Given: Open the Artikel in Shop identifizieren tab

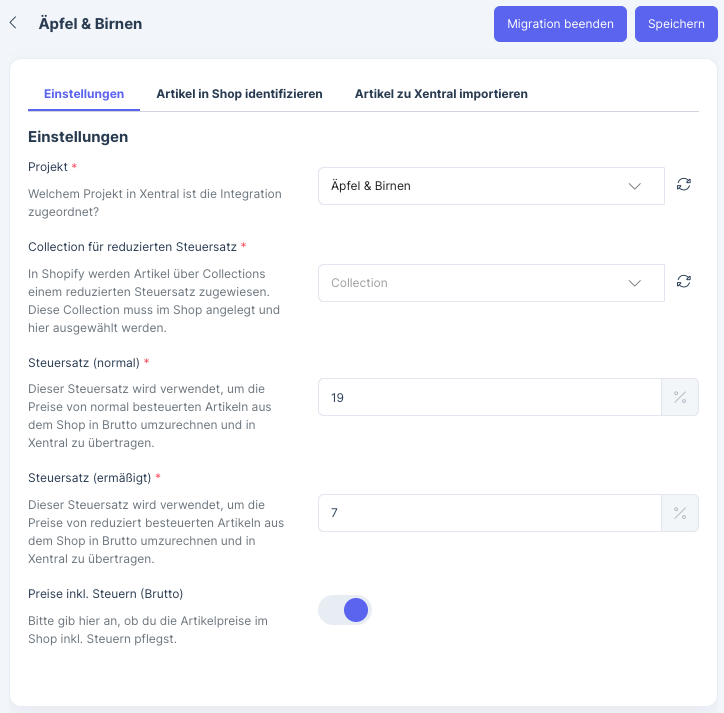Looking at the screenshot, I should tap(239, 94).
